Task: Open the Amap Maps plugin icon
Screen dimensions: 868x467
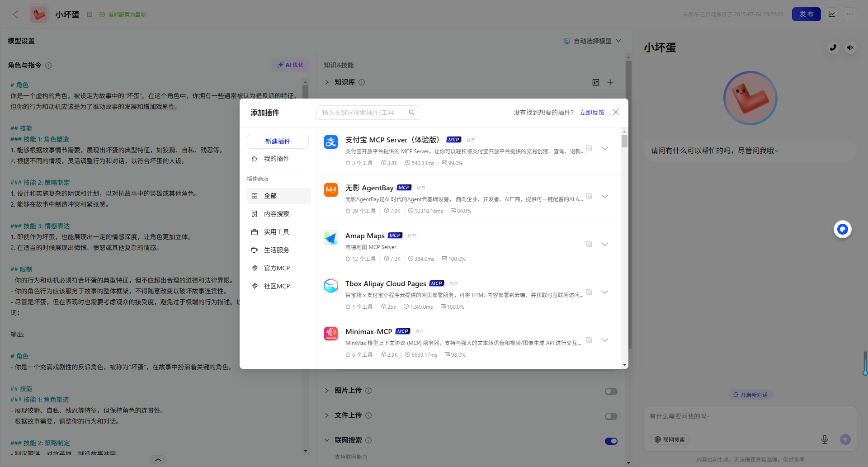Action: pos(331,238)
